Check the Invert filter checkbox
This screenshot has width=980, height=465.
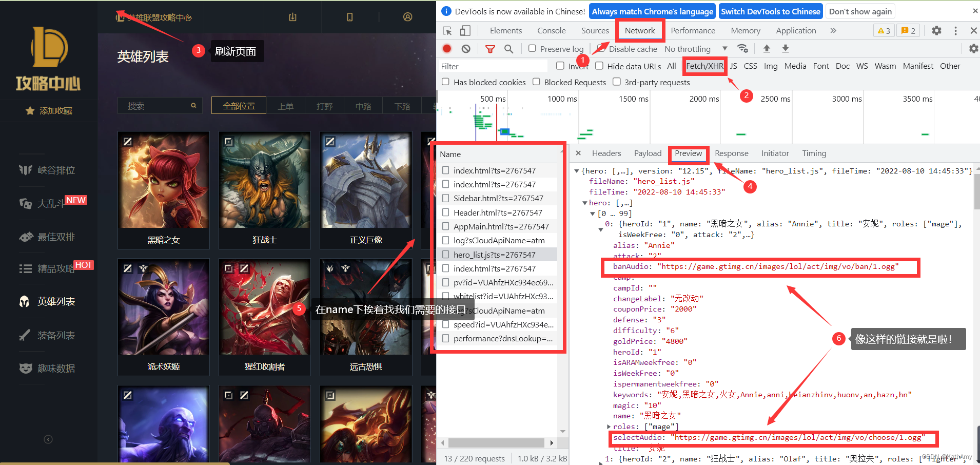[560, 66]
